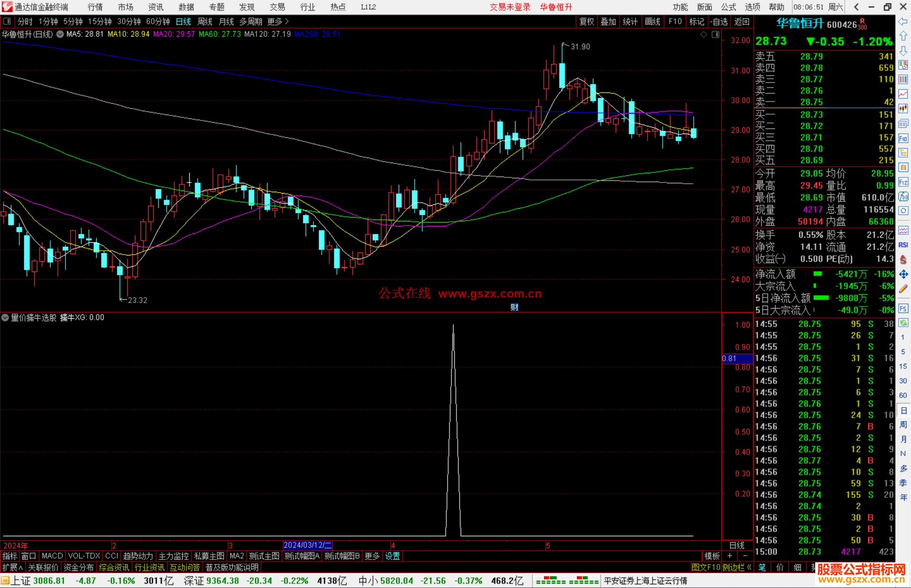Toggle the circle next to 量价擒牛选股 indicator
The width and height of the screenshot is (911, 588).
click(5, 317)
